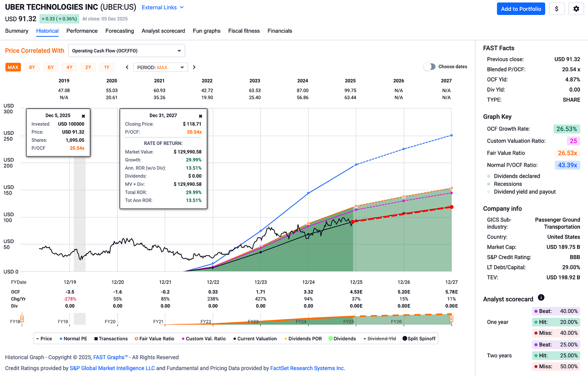Open PERIOD: MAX dropdown
Image resolution: width=588 pixels, height=386 pixels.
161,67
